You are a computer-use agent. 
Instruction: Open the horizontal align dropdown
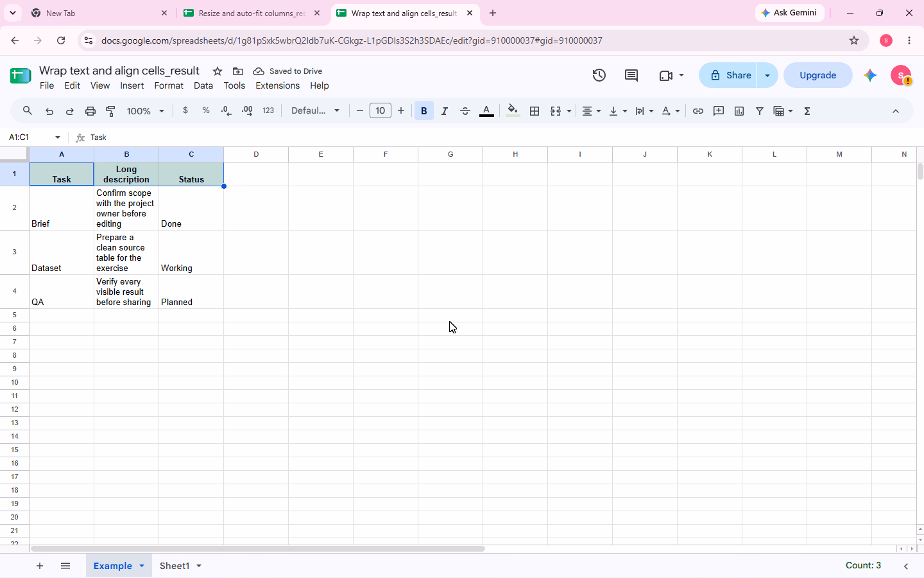coord(591,111)
